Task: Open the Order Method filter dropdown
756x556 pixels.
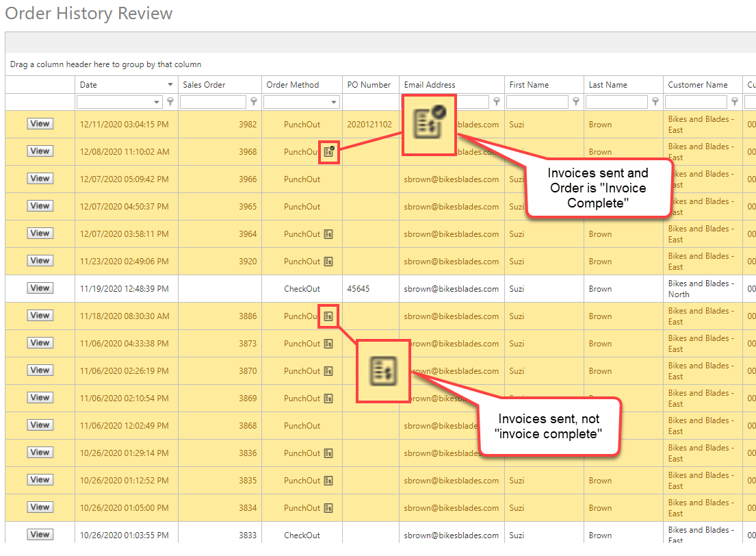Action: (334, 102)
